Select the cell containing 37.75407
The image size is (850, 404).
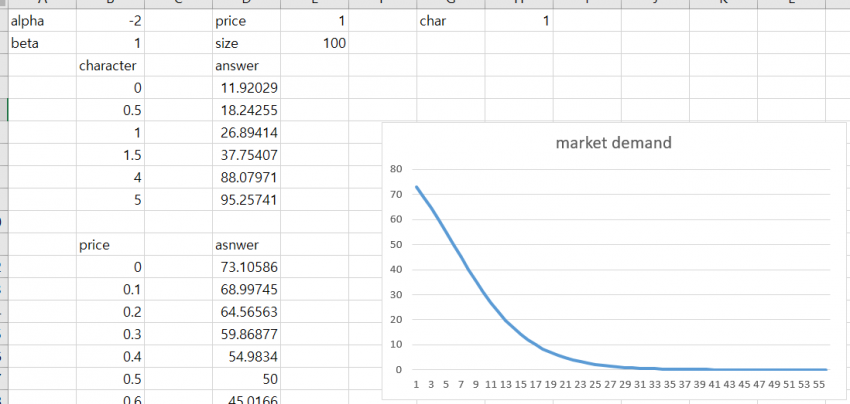click(x=247, y=155)
